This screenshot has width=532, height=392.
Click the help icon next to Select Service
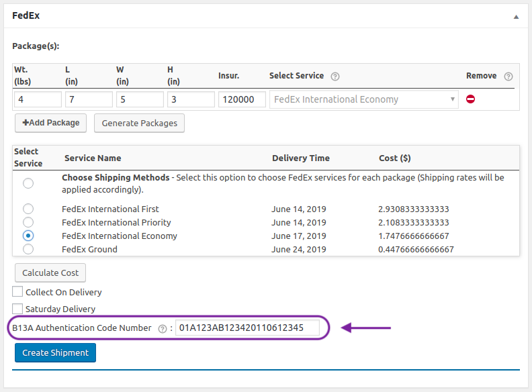pyautogui.click(x=335, y=77)
